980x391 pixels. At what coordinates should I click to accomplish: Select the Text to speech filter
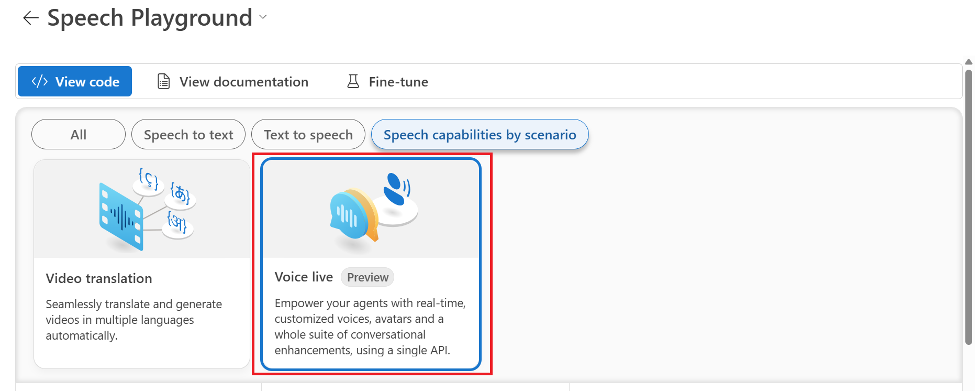308,135
